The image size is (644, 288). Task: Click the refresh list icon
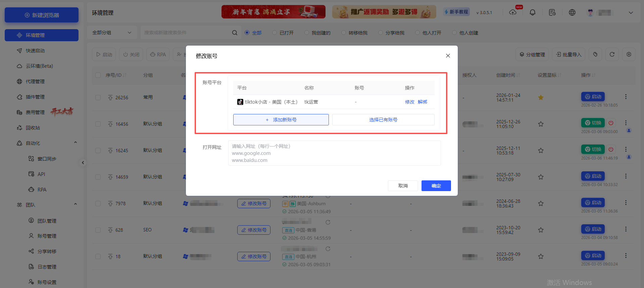612,54
